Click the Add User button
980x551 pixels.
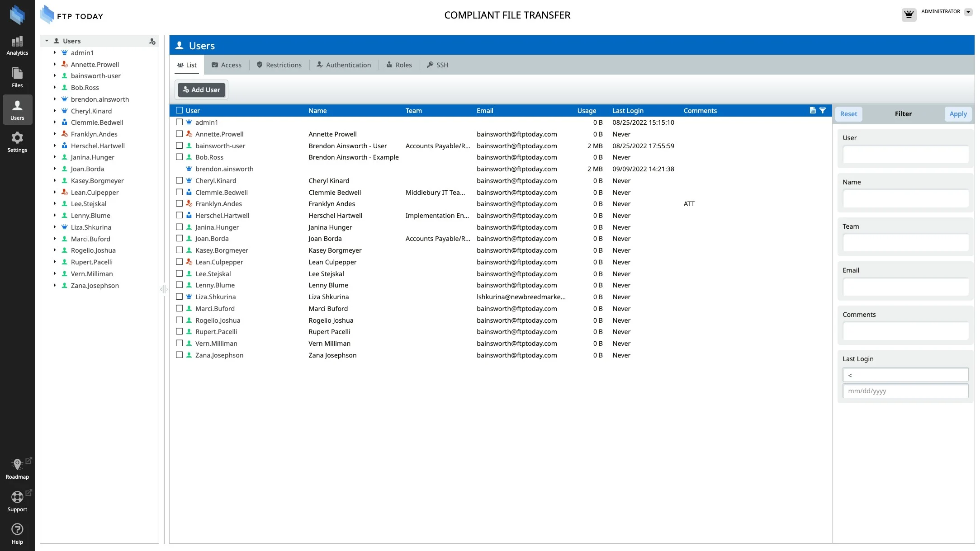201,90
